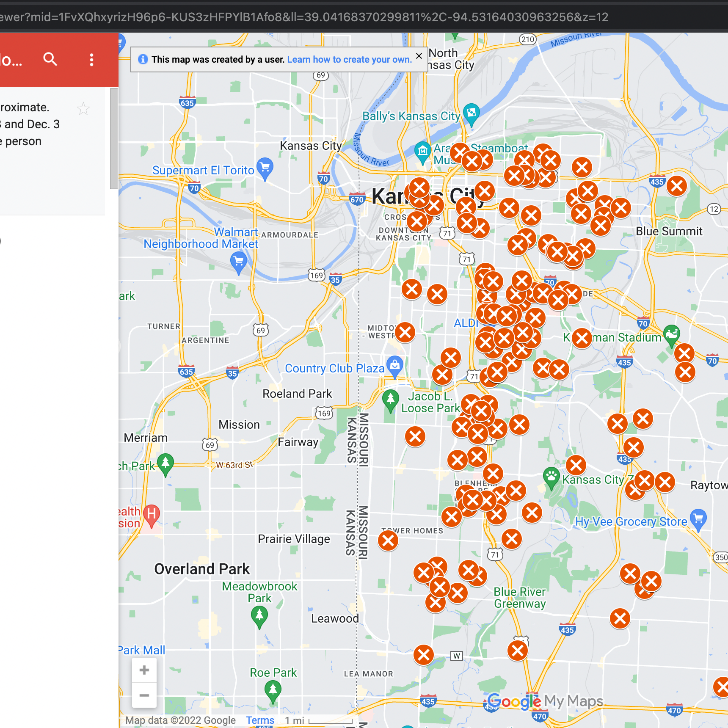This screenshot has width=728, height=728.
Task: Click the Google My Maps logo
Action: coord(545,701)
